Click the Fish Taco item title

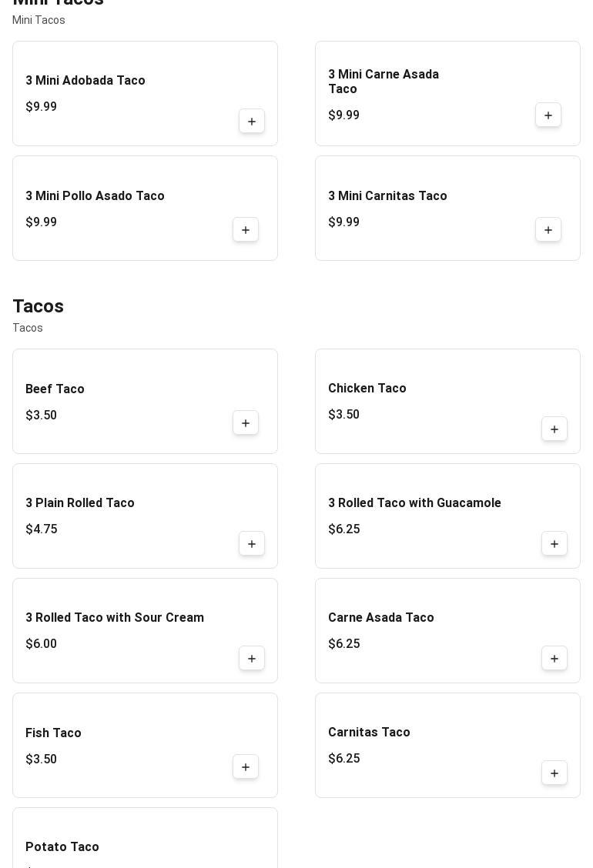[53, 733]
